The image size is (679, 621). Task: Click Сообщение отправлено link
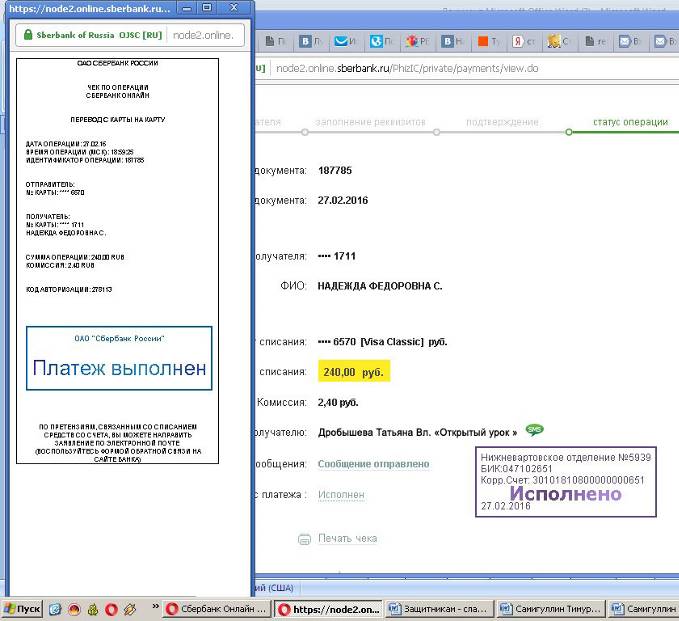pyautogui.click(x=373, y=464)
